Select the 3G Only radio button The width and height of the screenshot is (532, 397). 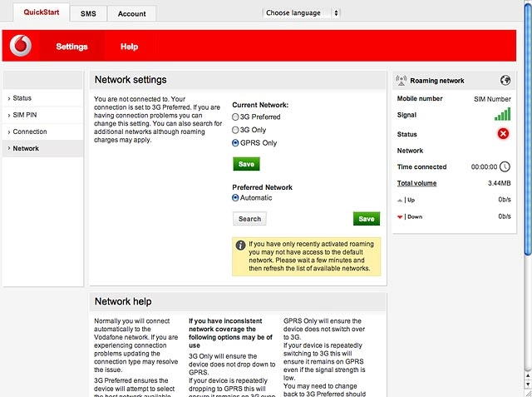[x=235, y=130]
